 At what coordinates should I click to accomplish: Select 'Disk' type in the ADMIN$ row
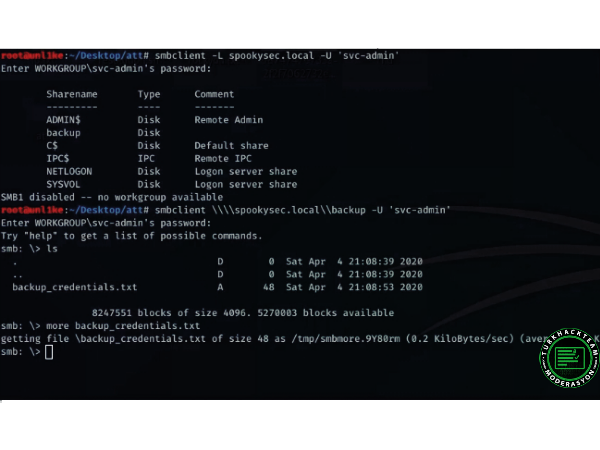click(149, 120)
